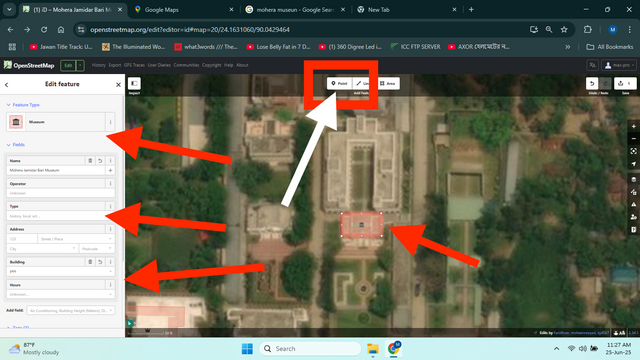Image resolution: width=640 pixels, height=360 pixels.
Task: Switch to the mohera museum Google Search tab
Action: pos(295,9)
